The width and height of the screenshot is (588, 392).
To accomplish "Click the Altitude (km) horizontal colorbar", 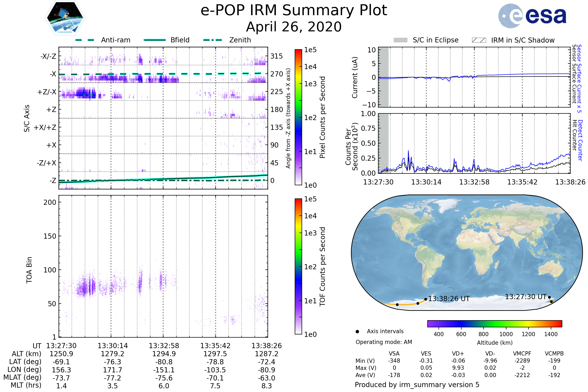I will point(494,323).
